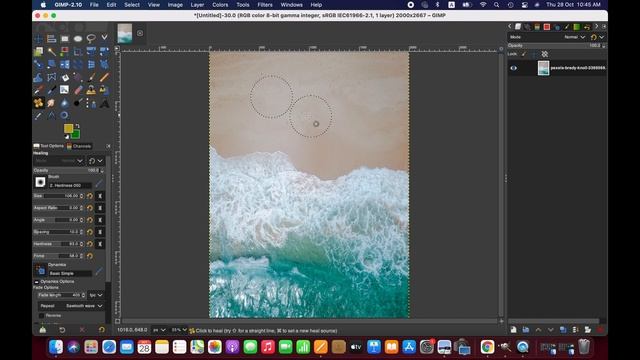
Task: Select the pink Eraser tool
Action: [x=78, y=90]
